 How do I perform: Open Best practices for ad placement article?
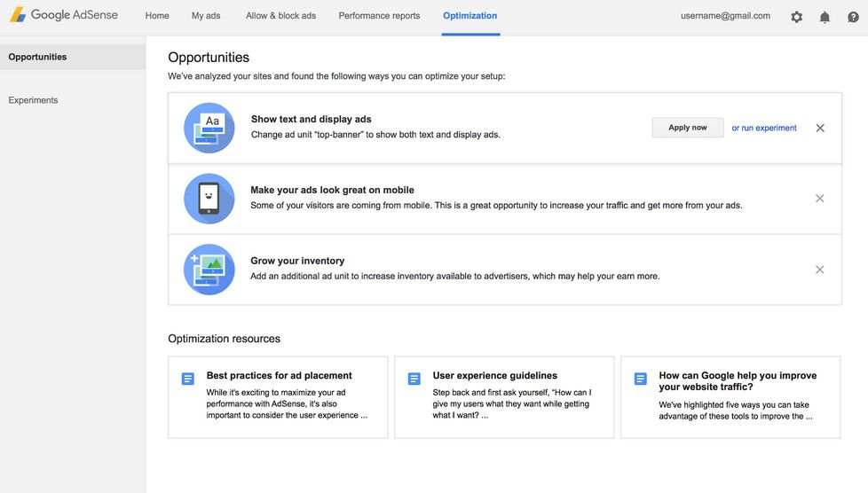tap(278, 397)
